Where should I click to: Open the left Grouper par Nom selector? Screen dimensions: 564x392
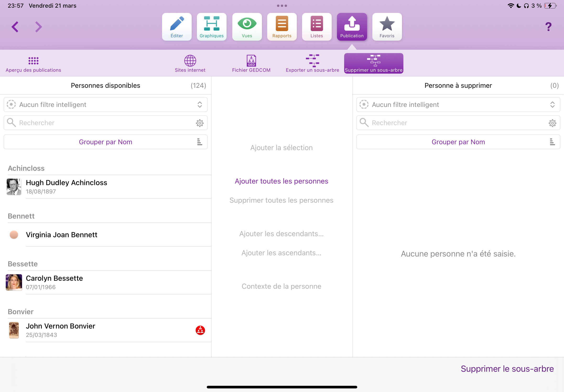coord(106,142)
